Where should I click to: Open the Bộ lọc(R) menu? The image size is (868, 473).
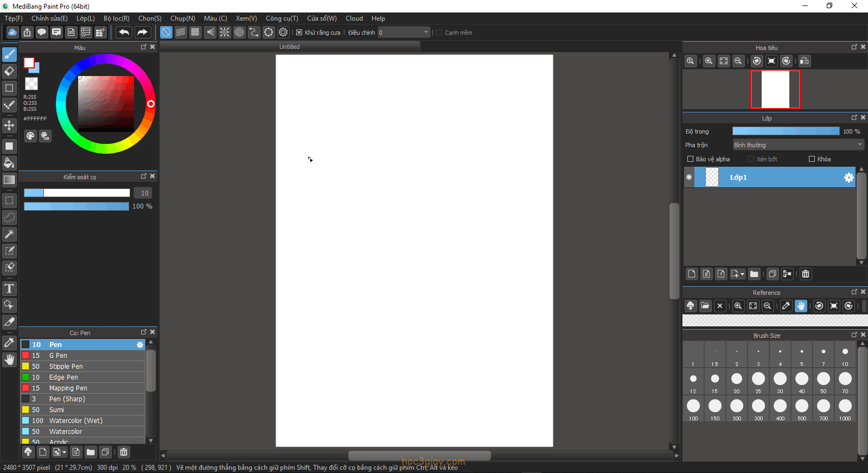[x=116, y=18]
